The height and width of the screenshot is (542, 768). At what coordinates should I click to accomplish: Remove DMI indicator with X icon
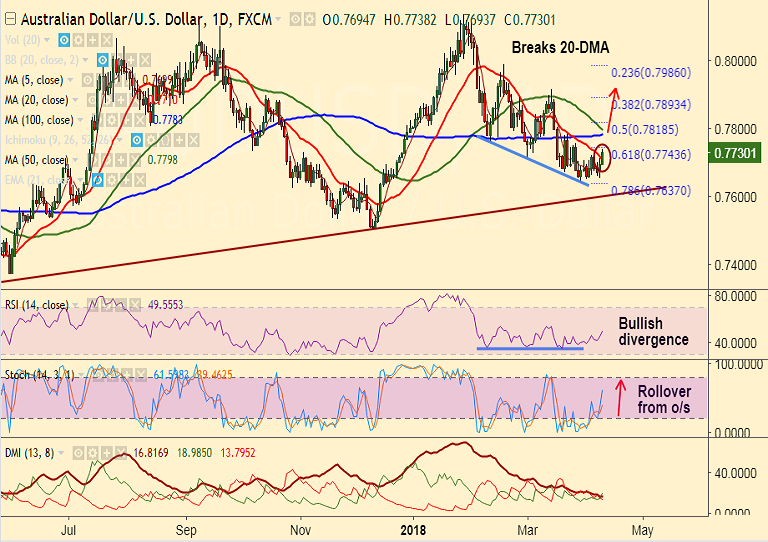[x=121, y=453]
